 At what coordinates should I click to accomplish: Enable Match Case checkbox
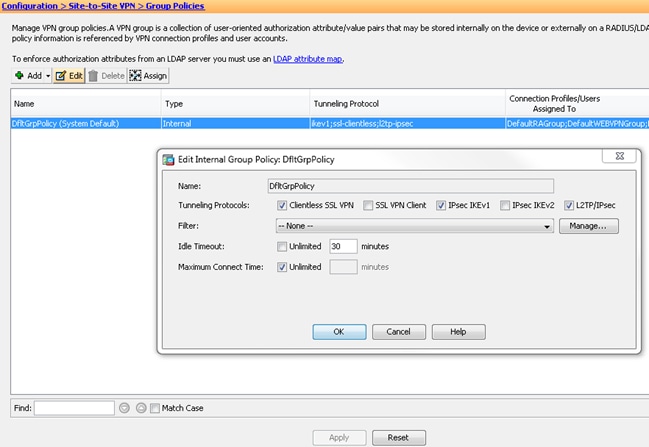click(x=155, y=409)
